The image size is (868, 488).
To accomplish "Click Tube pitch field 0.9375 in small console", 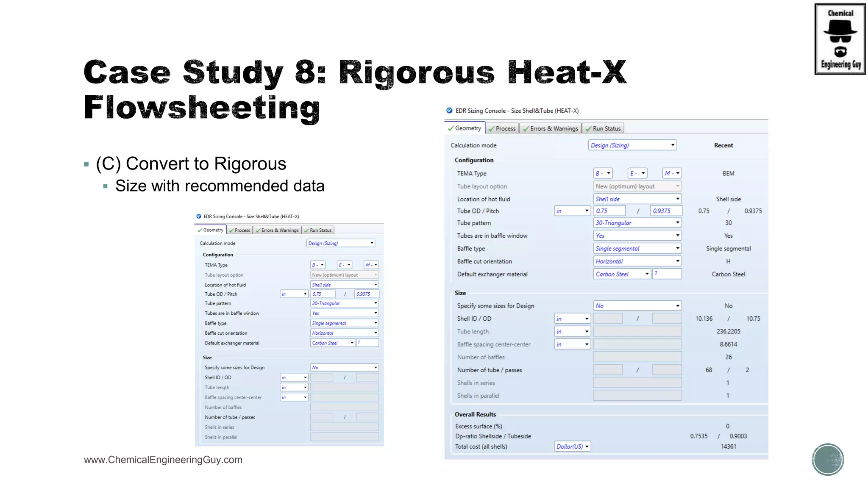I will (x=367, y=294).
